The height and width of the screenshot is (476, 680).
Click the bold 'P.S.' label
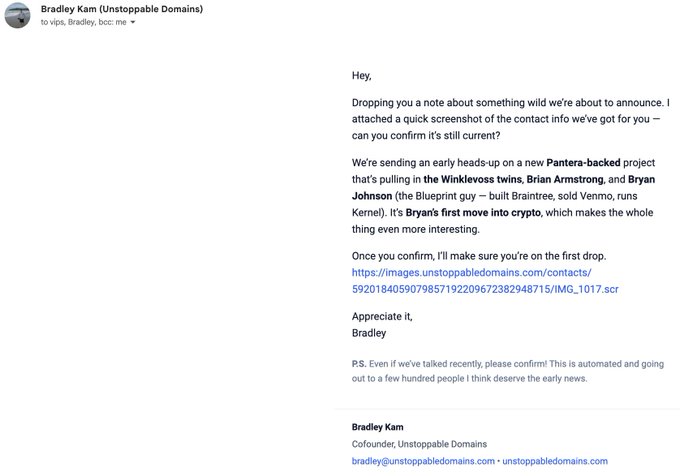(359, 364)
